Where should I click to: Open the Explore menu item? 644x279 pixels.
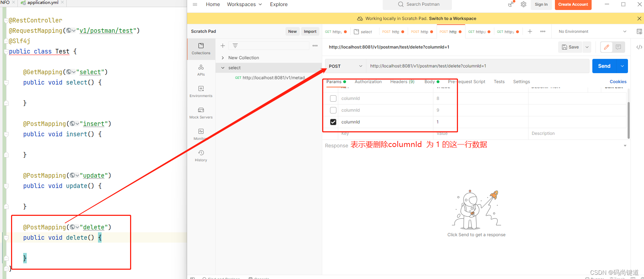[x=279, y=4]
